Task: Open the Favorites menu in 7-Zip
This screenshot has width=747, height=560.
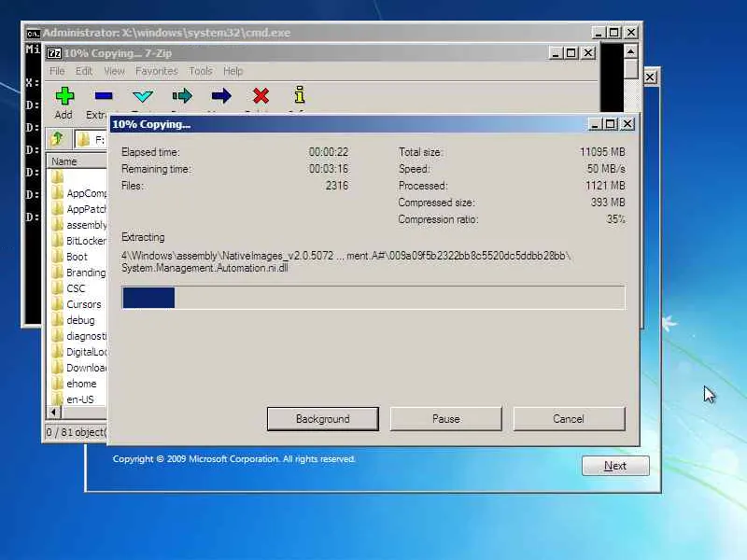Action: coord(157,71)
